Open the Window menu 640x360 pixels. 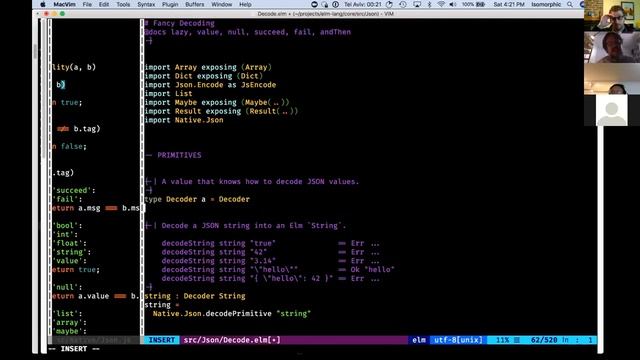(222, 4)
